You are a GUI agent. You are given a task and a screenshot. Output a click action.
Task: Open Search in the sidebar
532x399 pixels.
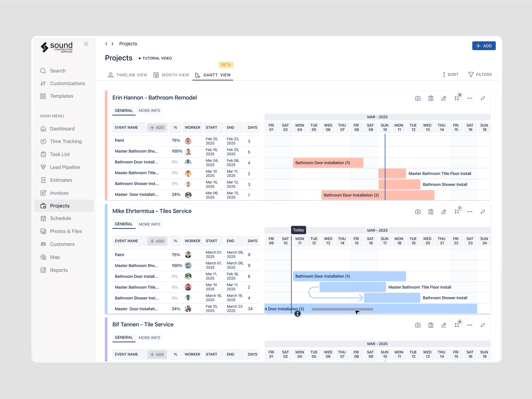(53, 71)
